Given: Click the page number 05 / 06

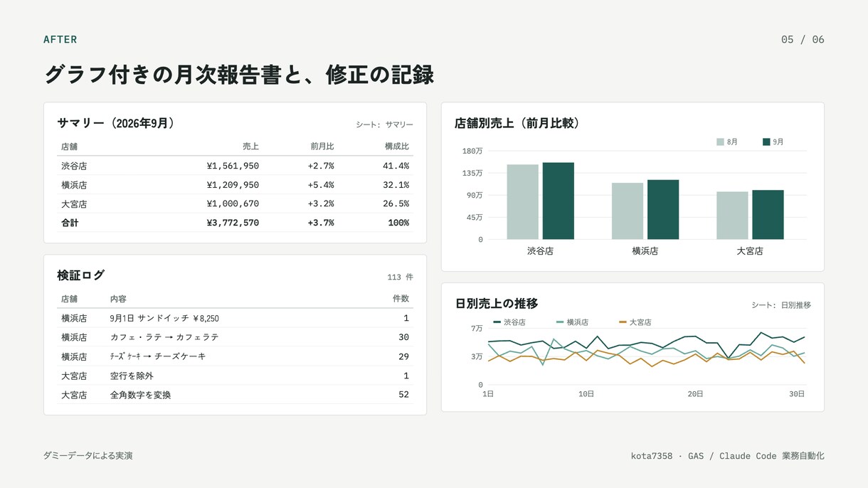Looking at the screenshot, I should coord(803,40).
